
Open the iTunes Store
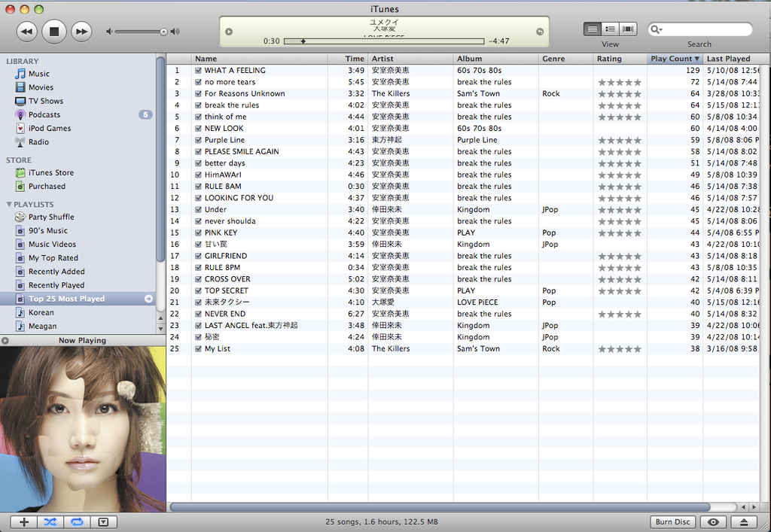50,172
